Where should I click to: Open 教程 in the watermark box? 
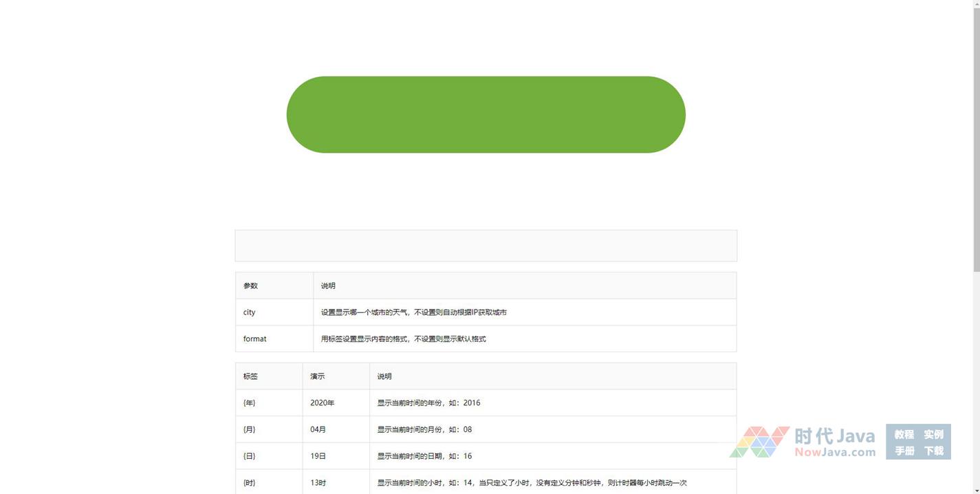pos(904,434)
